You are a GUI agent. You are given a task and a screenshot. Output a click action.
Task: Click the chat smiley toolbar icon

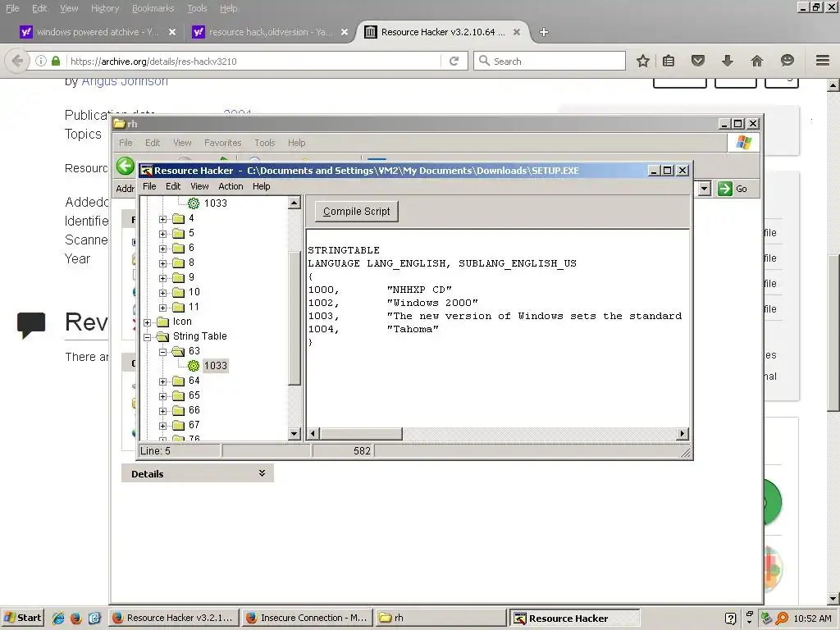point(787,61)
